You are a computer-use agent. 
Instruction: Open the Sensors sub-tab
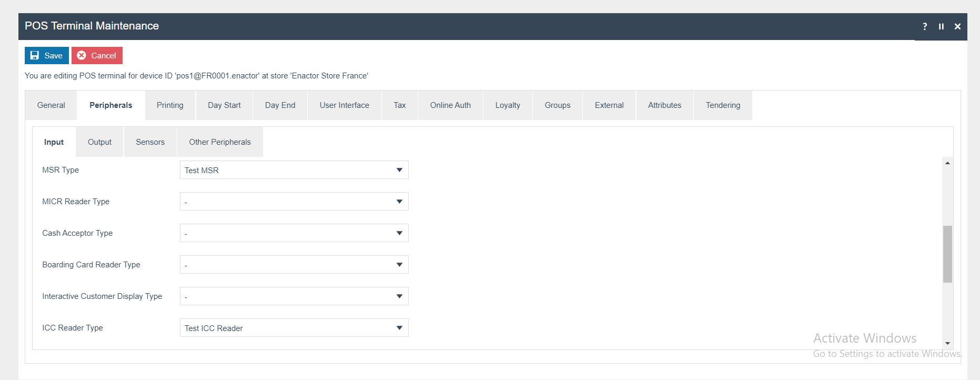(x=150, y=142)
